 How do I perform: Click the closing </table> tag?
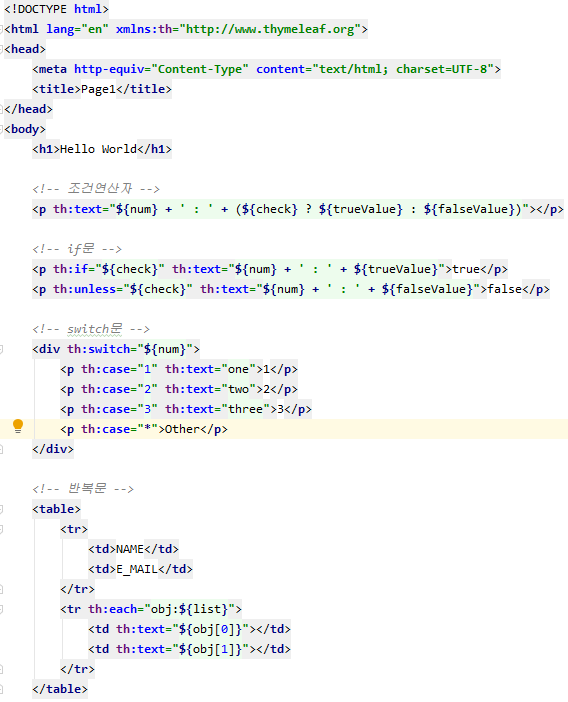tap(60, 689)
